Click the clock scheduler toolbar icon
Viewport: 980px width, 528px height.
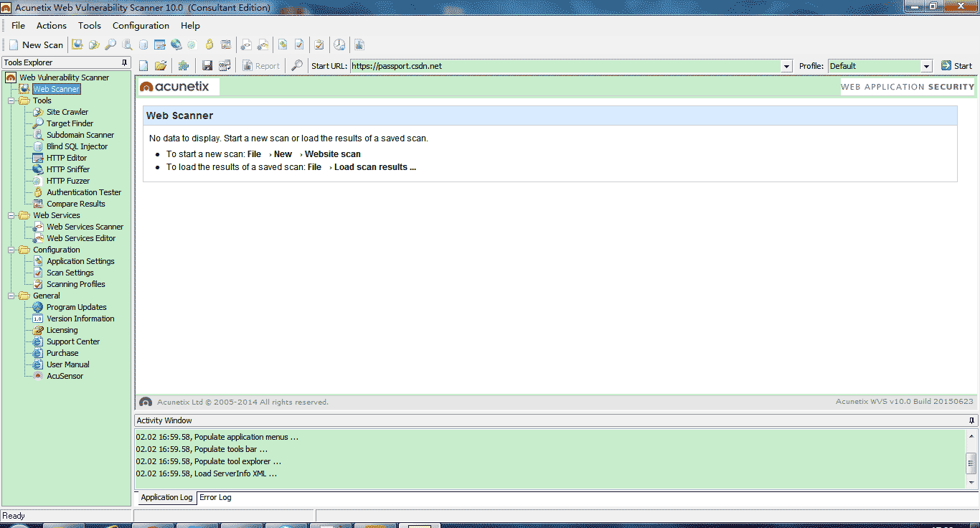pos(339,44)
